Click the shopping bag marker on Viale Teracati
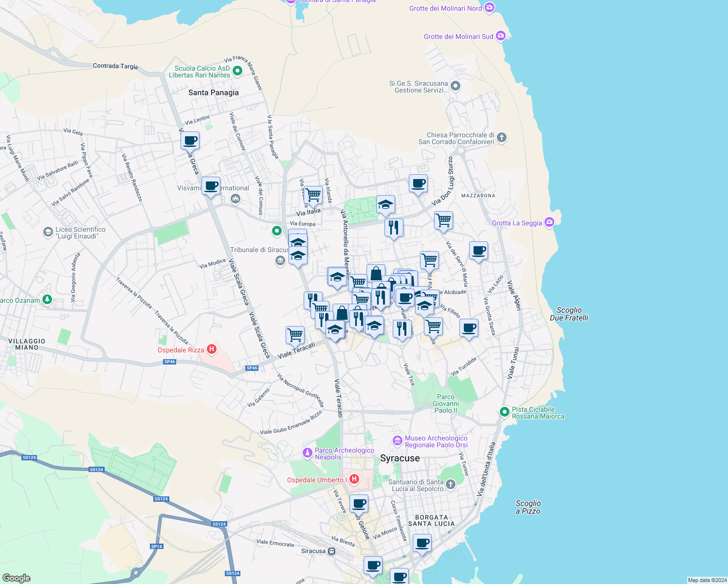 342,313
